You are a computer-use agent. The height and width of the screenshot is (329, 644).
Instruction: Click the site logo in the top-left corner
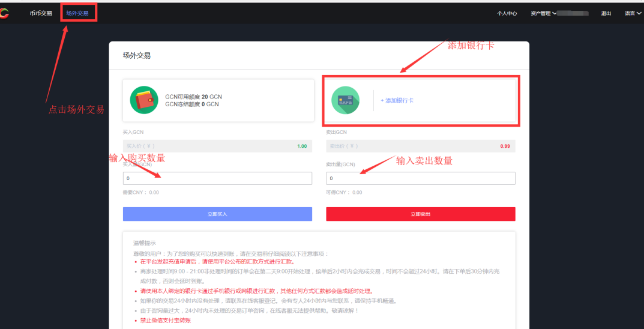[x=4, y=13]
